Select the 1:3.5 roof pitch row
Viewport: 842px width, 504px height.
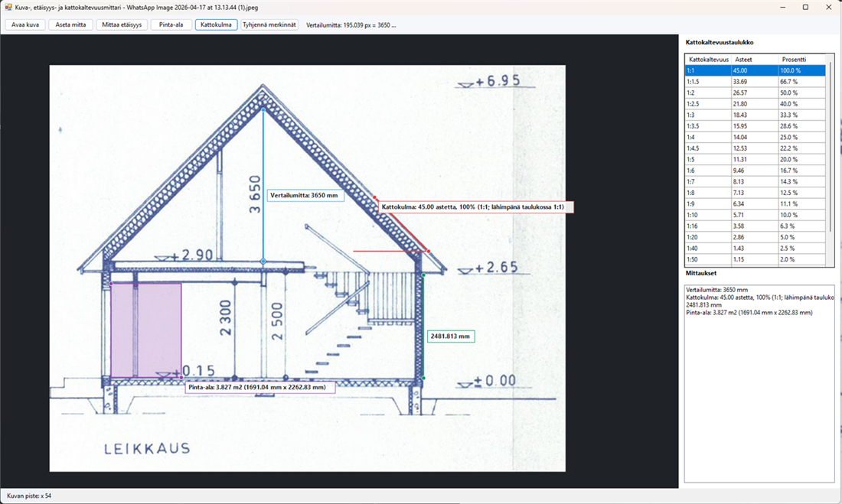click(x=756, y=126)
